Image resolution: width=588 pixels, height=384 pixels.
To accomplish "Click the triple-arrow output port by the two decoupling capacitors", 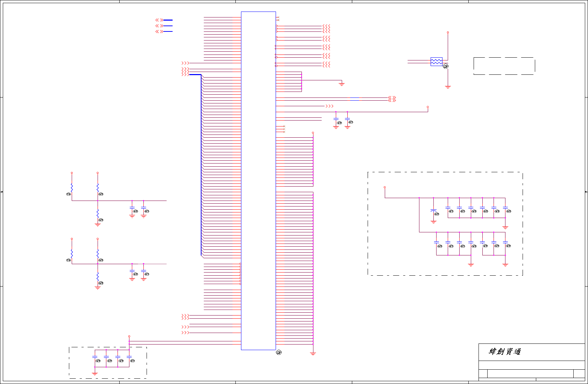I will [x=330, y=106].
